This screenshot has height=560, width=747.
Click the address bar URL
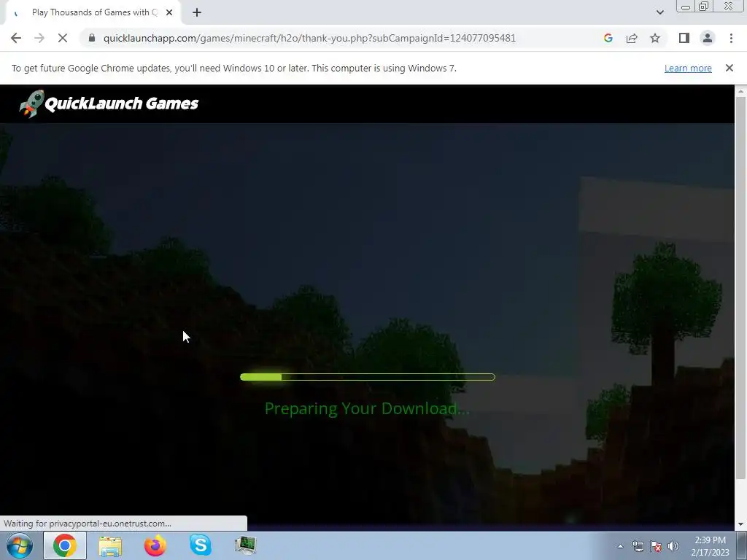[x=309, y=38]
